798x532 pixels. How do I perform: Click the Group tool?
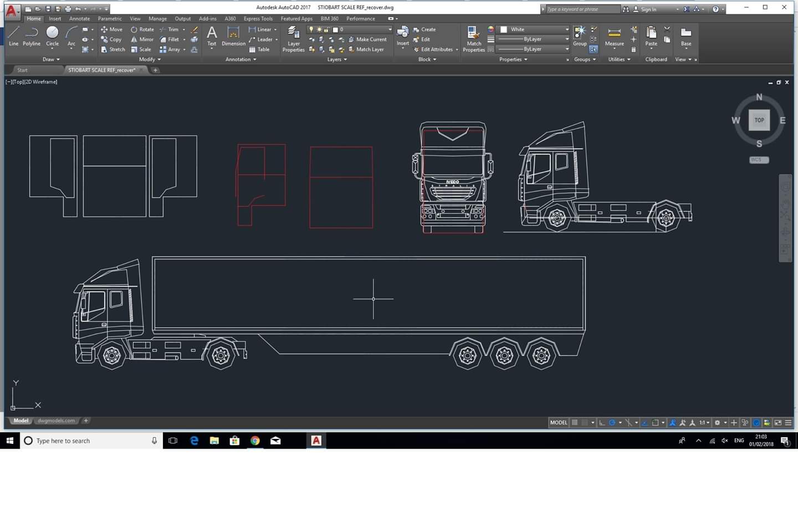tap(580, 36)
